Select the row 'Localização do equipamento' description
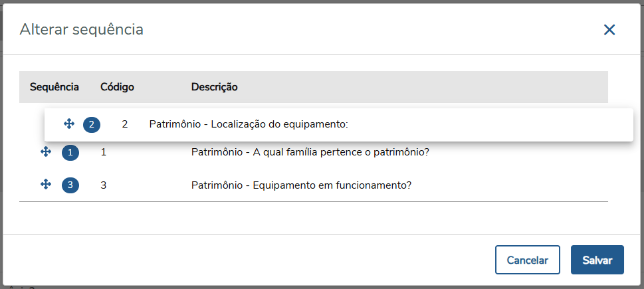The image size is (644, 289). point(249,124)
